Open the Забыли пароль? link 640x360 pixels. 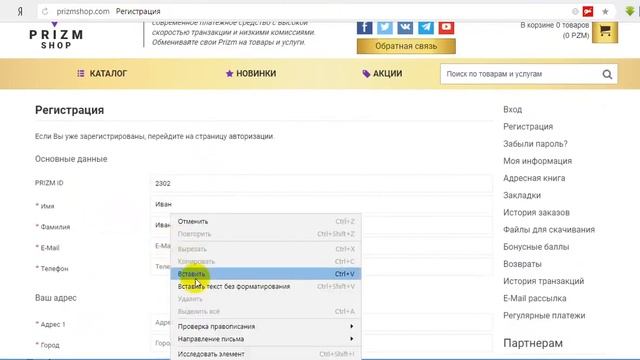pyautogui.click(x=535, y=144)
